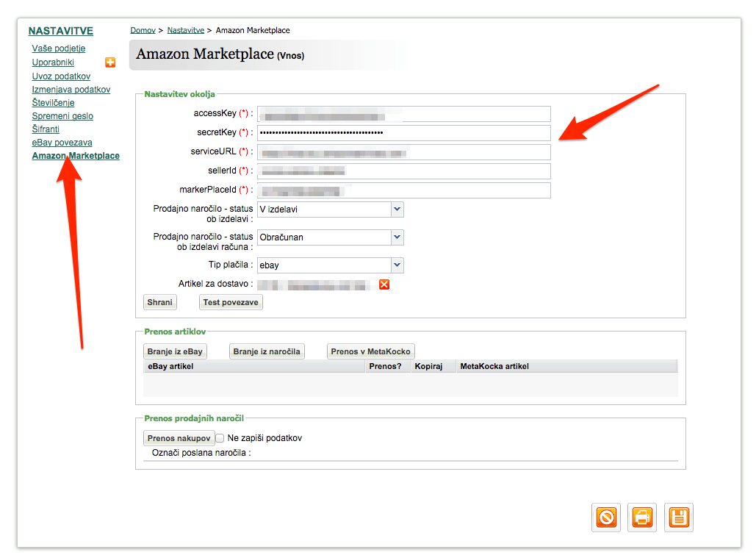Click the orange cancel icon at bottom

[606, 518]
